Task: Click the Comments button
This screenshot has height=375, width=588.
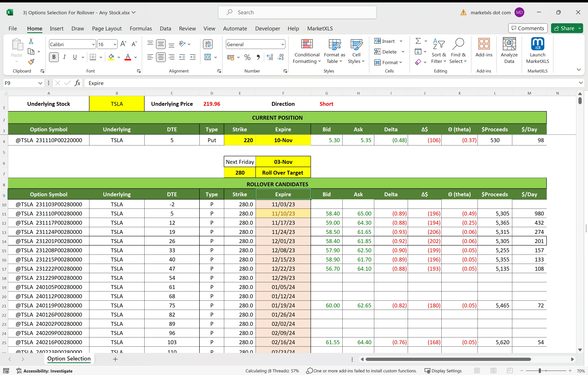Action: point(528,28)
